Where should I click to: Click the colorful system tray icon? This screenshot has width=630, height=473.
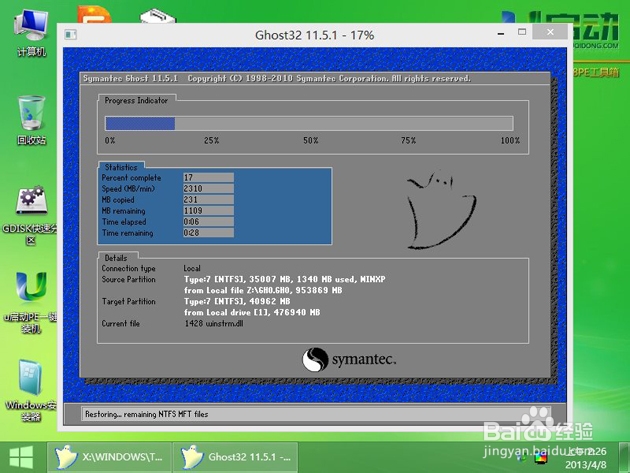point(541,458)
